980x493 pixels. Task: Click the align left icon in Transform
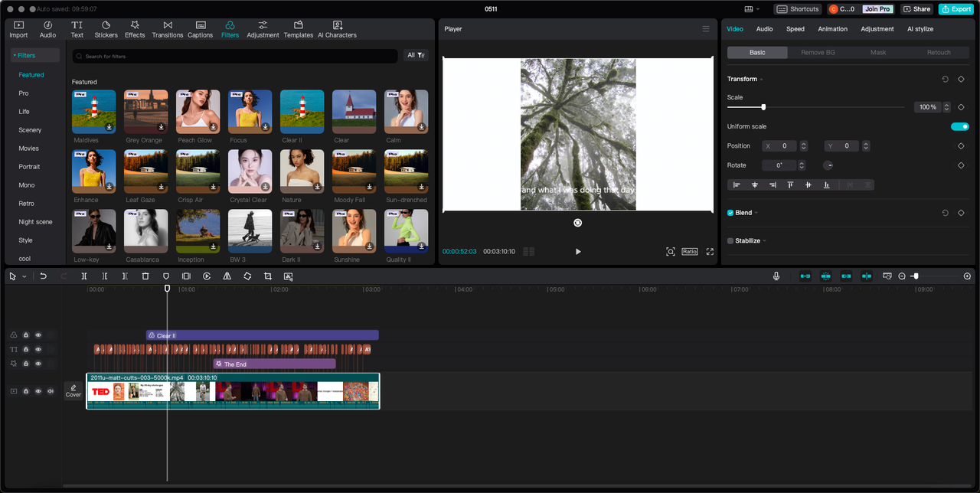(x=737, y=184)
